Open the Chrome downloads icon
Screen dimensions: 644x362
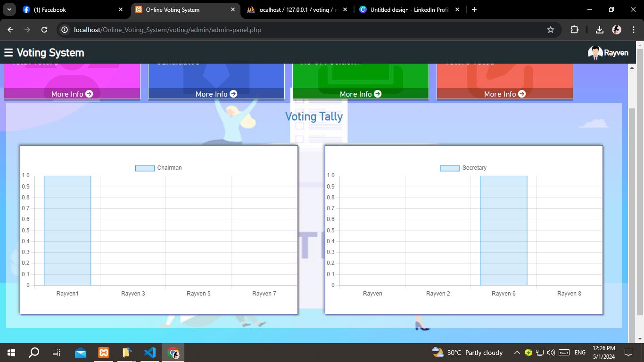(599, 29)
